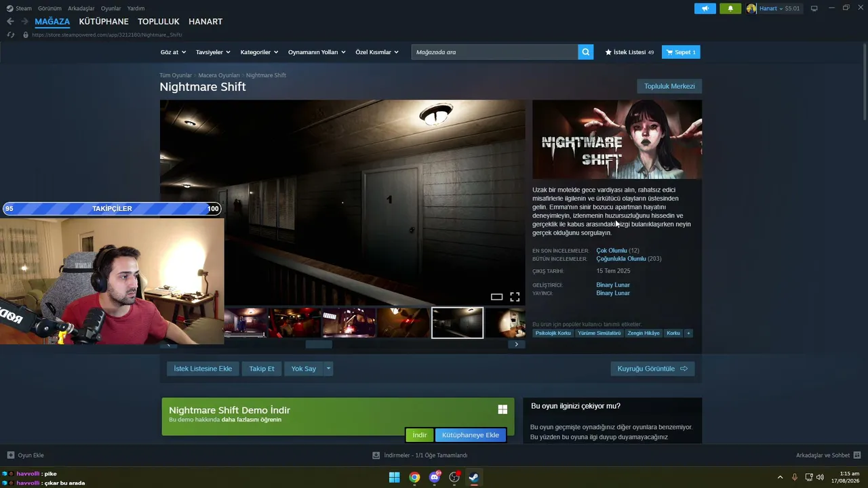Click the Kuyruğu Görüntüle button

[x=652, y=369]
